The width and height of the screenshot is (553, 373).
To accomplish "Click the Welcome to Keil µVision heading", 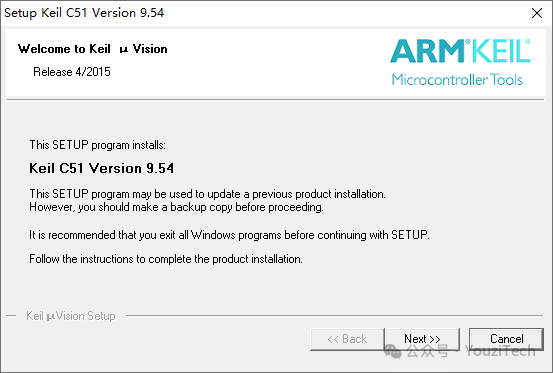I will [93, 49].
